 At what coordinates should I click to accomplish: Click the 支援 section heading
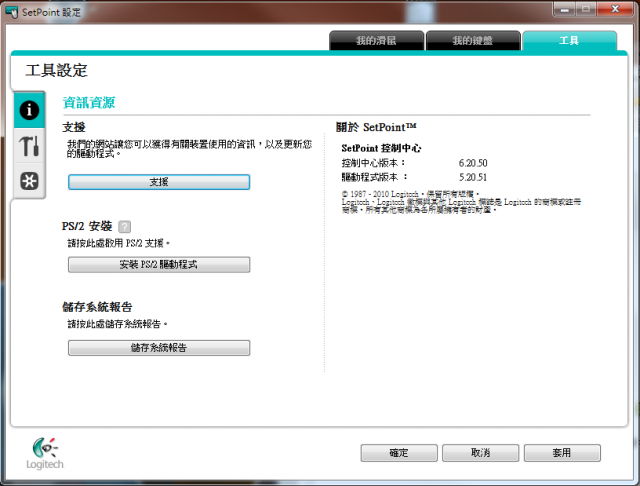pos(74,127)
